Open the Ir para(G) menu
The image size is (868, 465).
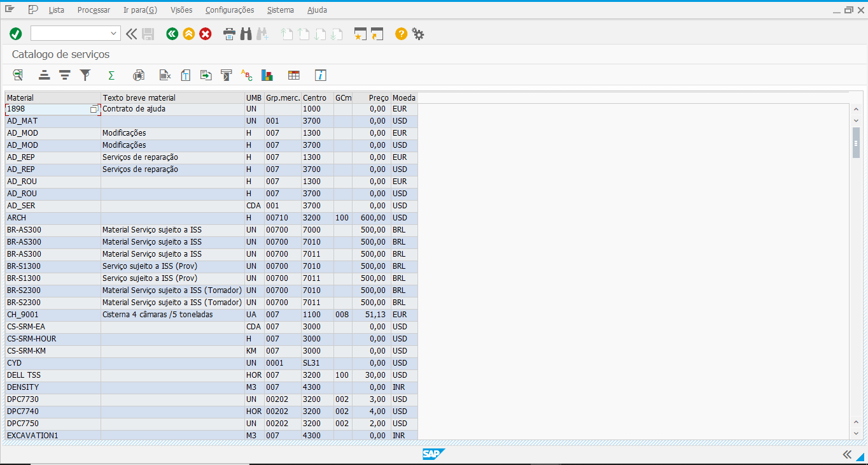tap(140, 10)
